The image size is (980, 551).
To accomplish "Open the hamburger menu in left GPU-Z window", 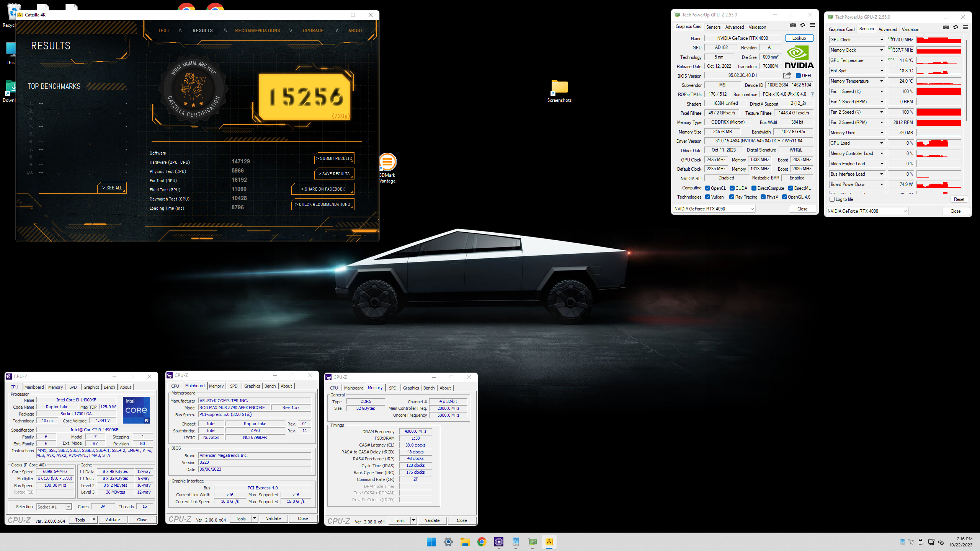I will click(x=812, y=25).
